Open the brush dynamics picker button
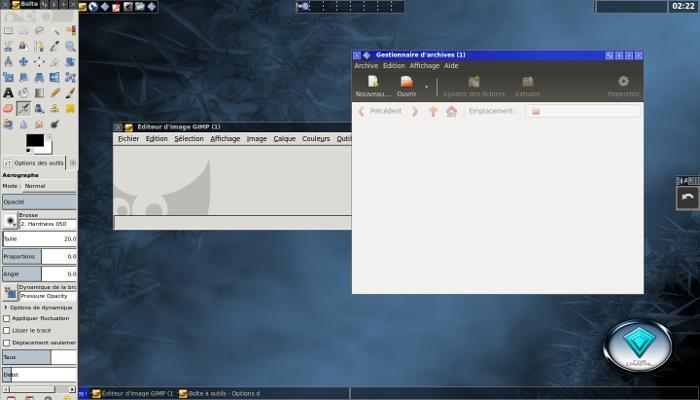 click(x=9, y=292)
